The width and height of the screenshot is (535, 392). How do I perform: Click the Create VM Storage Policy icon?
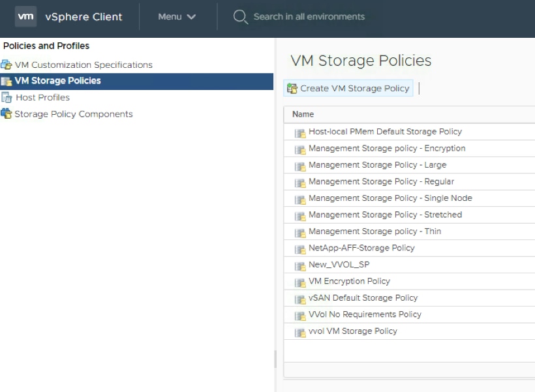(x=292, y=88)
